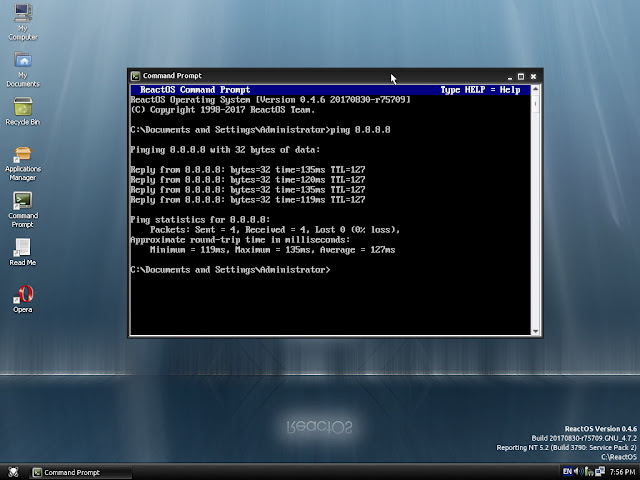Click the console vertical scrollbar thumb

(x=536, y=104)
